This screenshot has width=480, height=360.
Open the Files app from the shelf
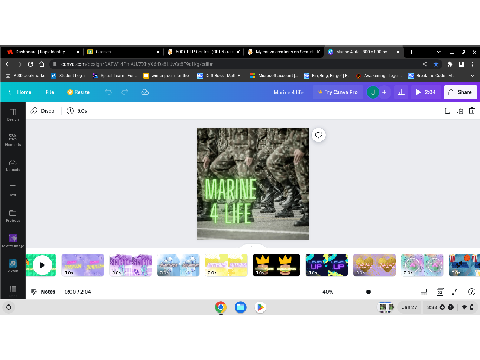(240, 307)
